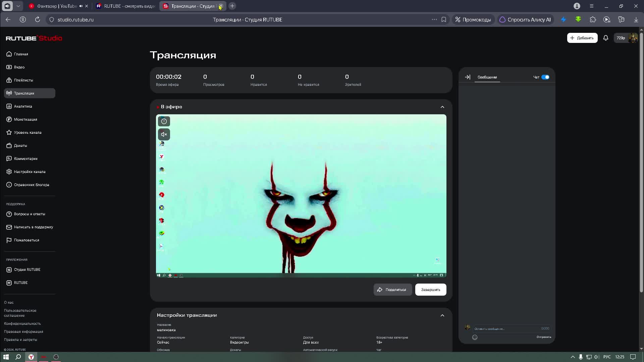This screenshot has height=362, width=644.
Task: Open Пользовательское соглашение link
Action: click(20, 313)
